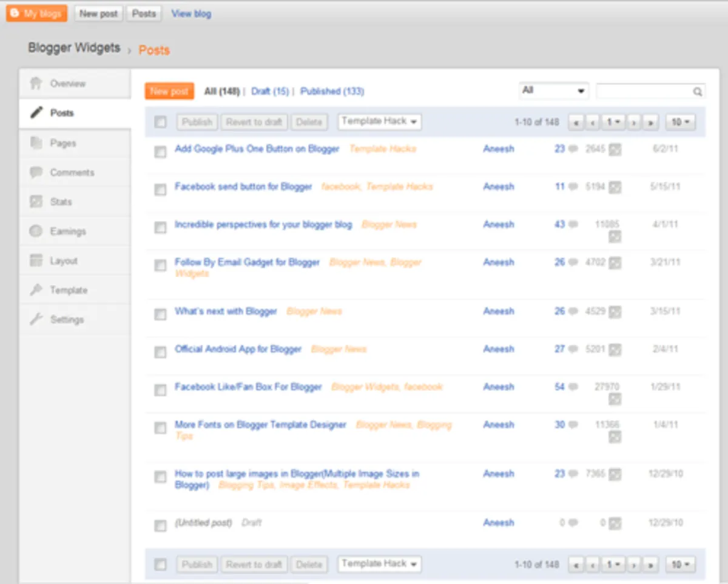Select checkbox for What's next with Blogger

coord(160,314)
